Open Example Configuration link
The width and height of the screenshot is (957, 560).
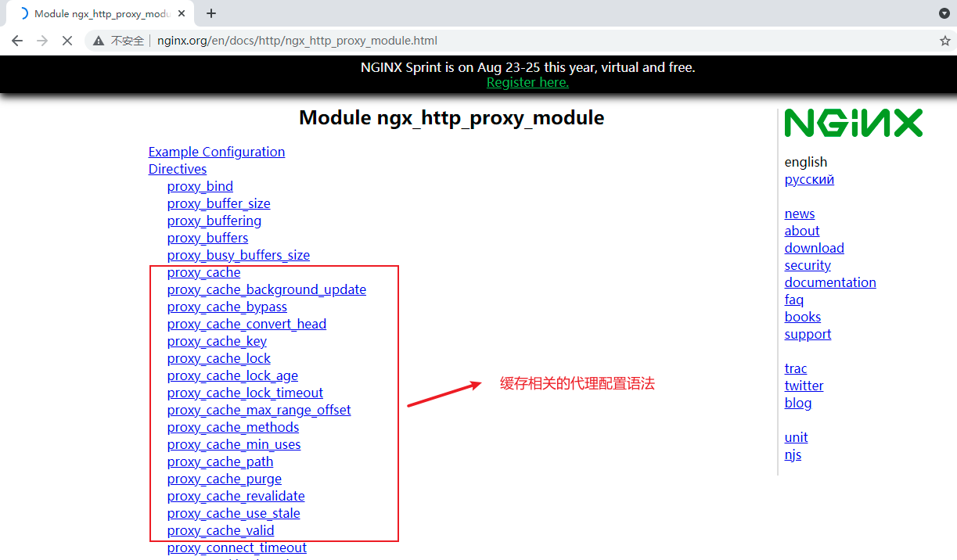click(217, 152)
